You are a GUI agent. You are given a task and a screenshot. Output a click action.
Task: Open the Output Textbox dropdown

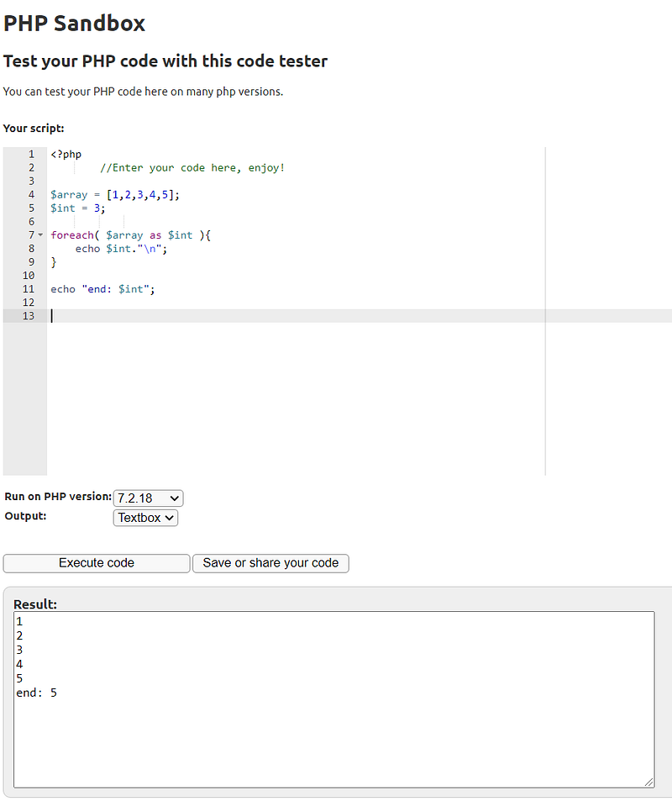pos(145,518)
